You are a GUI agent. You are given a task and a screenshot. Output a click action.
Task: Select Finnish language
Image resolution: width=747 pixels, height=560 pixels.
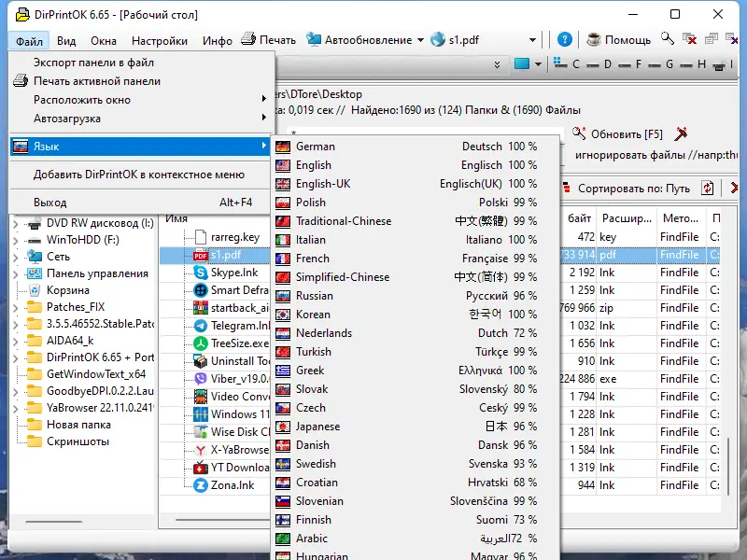click(415, 520)
